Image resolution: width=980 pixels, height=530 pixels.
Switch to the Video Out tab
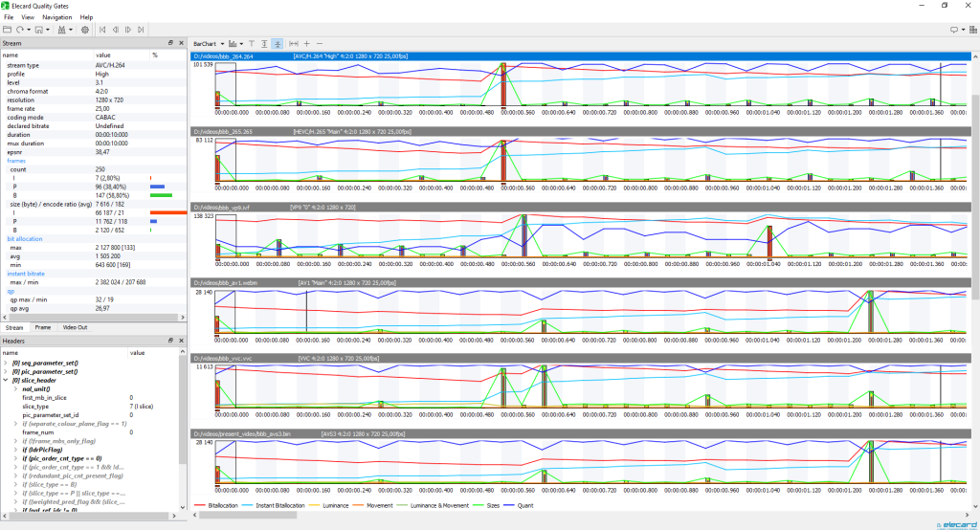click(75, 327)
